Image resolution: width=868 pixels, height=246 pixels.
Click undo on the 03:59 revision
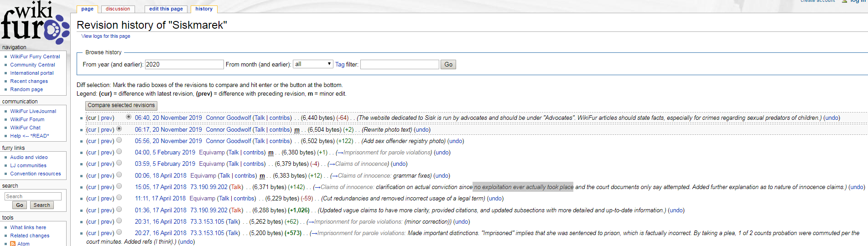click(399, 164)
